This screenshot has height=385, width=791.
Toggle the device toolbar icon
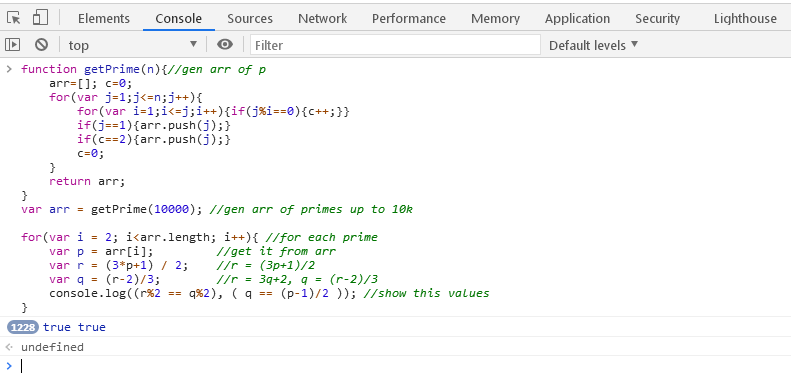(40, 18)
